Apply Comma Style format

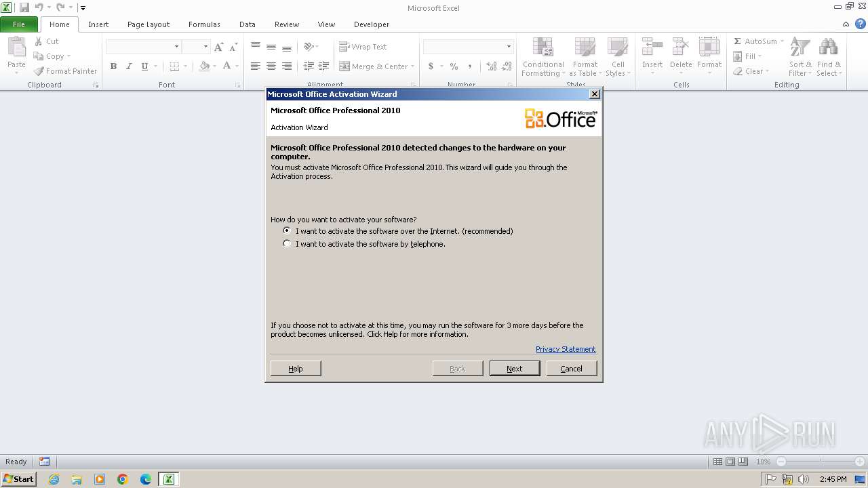469,66
